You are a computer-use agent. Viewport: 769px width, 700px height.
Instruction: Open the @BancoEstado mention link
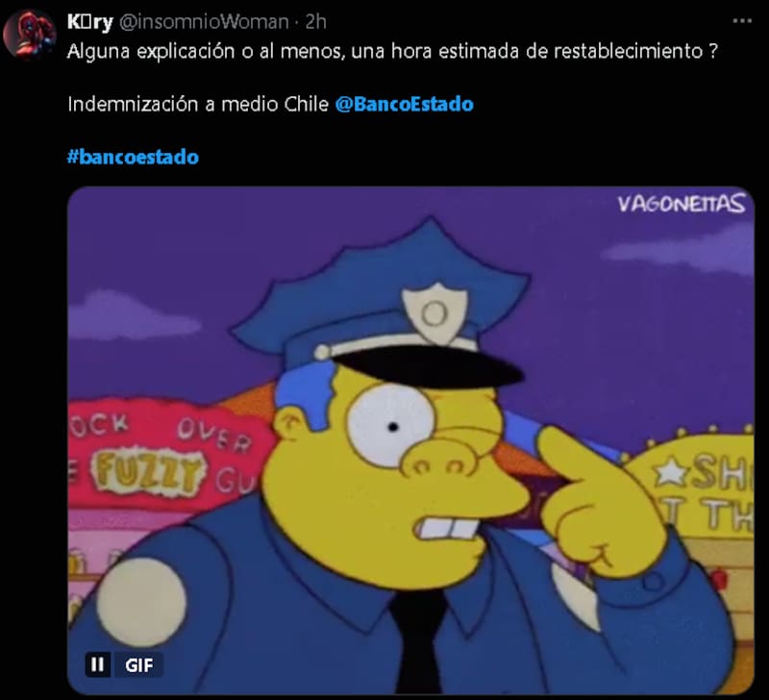[x=405, y=104]
